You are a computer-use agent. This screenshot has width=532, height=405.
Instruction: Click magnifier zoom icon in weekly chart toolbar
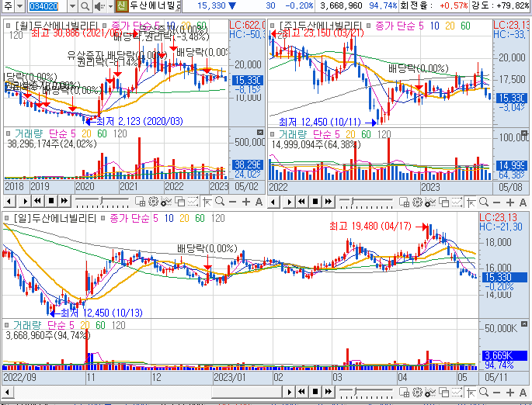[484, 202]
